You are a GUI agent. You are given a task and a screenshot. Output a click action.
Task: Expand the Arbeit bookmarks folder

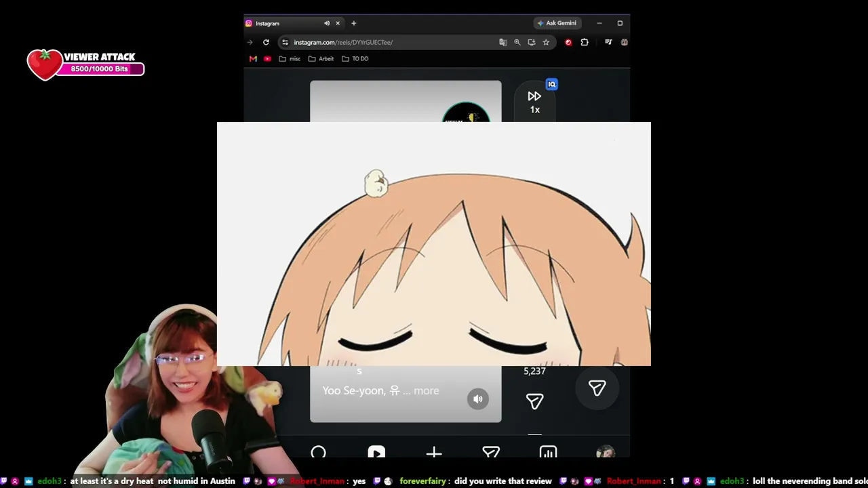[321, 59]
